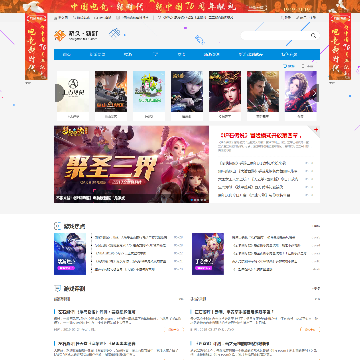Click the icon beside the first white-section heading

[58, 226]
